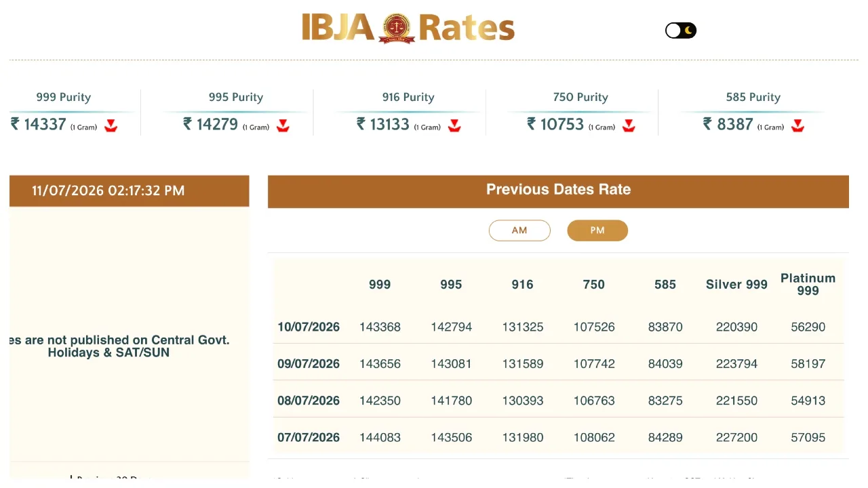Click the 916 column header in table
Screen dimensions: 868x488
[x=522, y=285]
